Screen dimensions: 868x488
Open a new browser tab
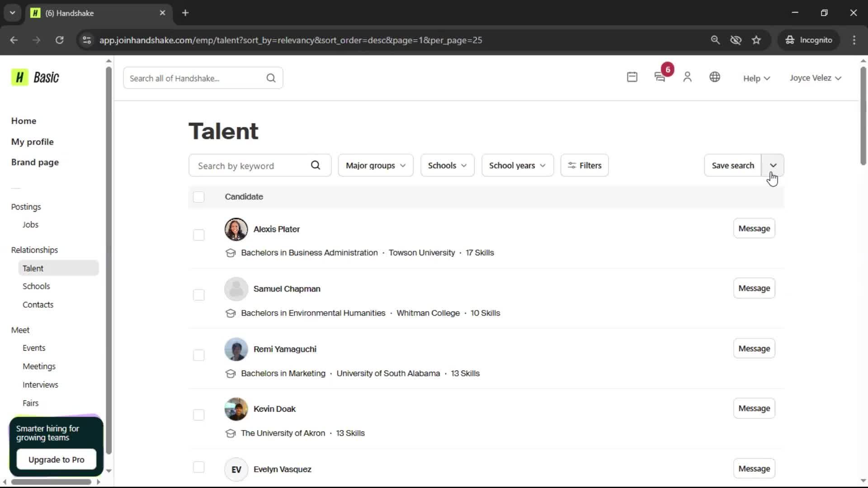point(185,13)
